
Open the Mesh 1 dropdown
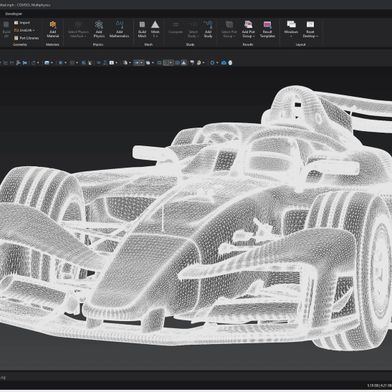point(155,29)
